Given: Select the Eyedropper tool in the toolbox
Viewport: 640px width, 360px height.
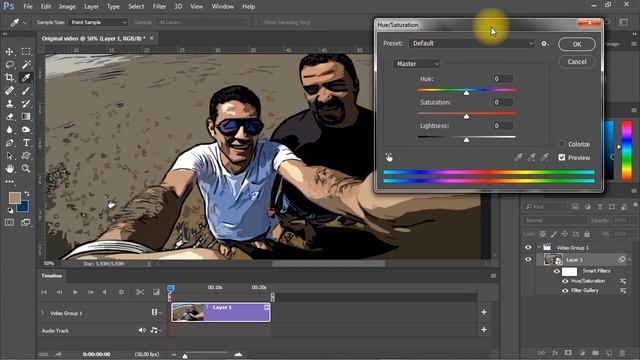Looking at the screenshot, I should tap(26, 78).
